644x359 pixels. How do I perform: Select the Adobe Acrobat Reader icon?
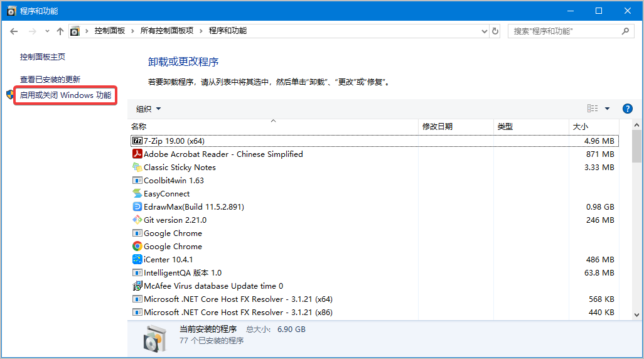point(137,154)
